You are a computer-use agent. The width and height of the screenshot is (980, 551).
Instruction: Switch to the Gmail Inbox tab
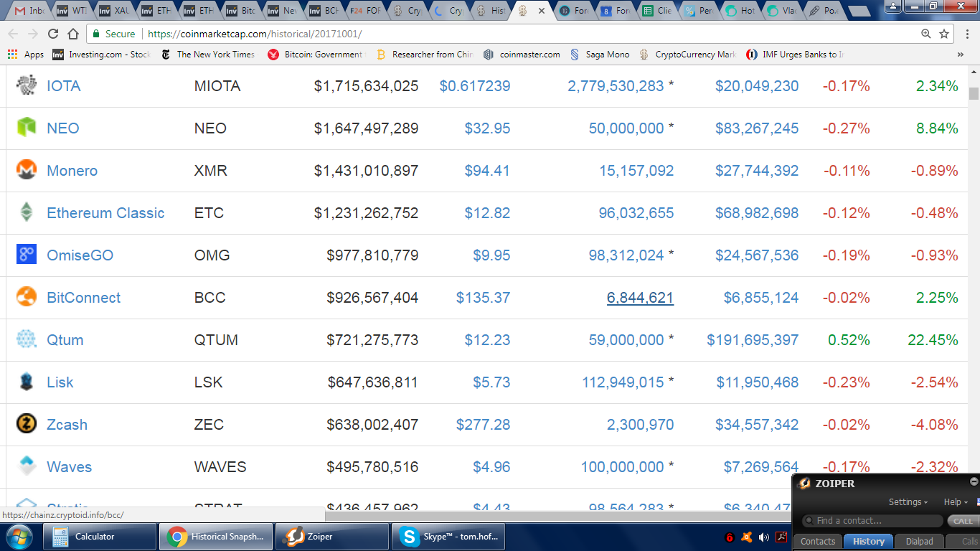pos(31,11)
